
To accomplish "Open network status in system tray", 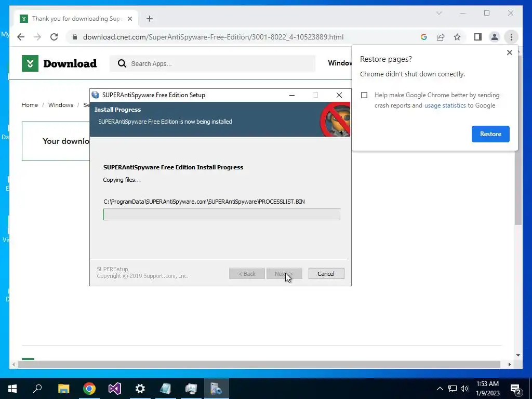I will 453,389.
